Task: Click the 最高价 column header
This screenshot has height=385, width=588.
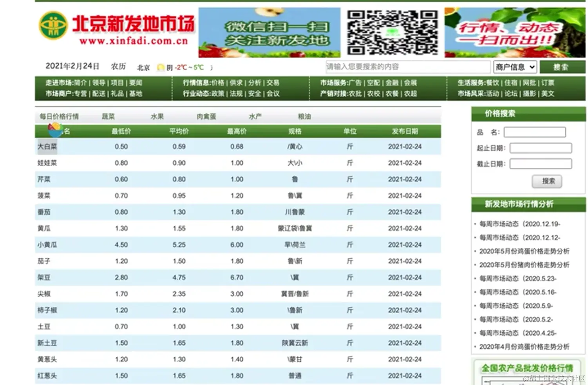Action: point(237,131)
